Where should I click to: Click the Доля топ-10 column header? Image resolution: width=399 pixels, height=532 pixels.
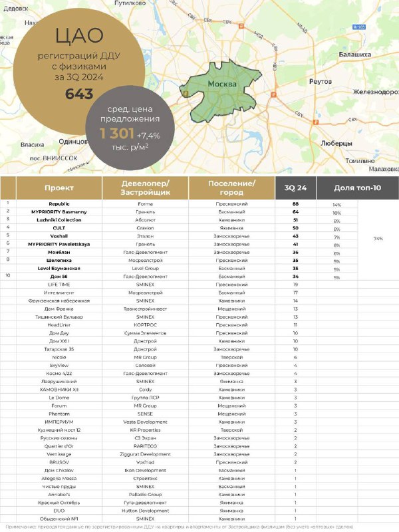pos(358,188)
